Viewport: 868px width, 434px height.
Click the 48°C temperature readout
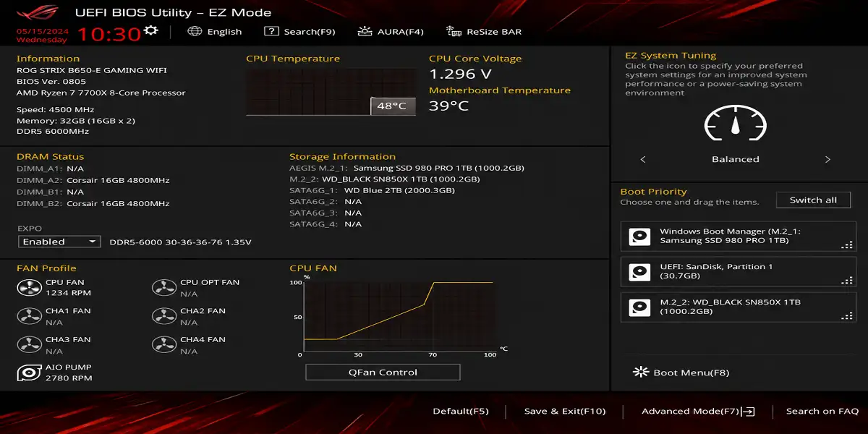(x=393, y=106)
